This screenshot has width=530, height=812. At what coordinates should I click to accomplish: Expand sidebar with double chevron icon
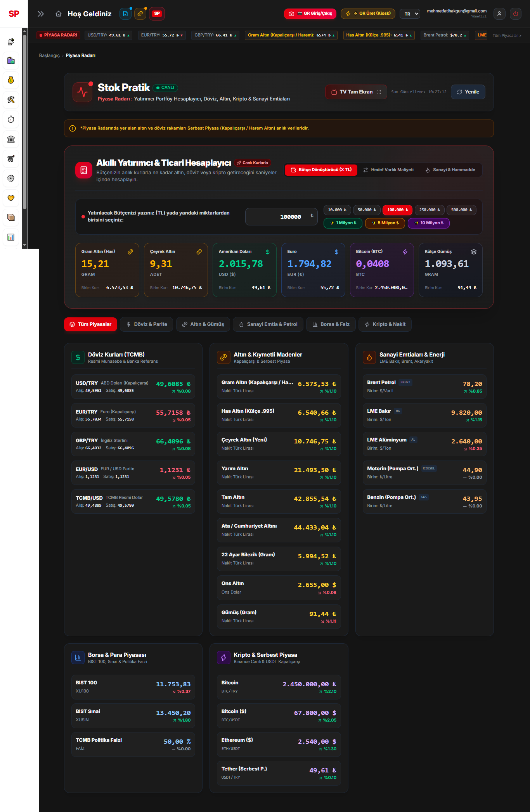[x=41, y=14]
